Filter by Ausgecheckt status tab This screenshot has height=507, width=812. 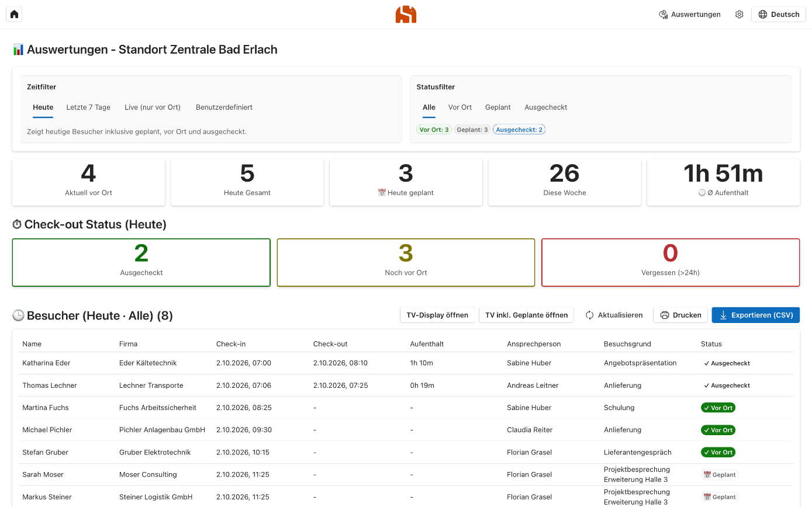coord(546,107)
